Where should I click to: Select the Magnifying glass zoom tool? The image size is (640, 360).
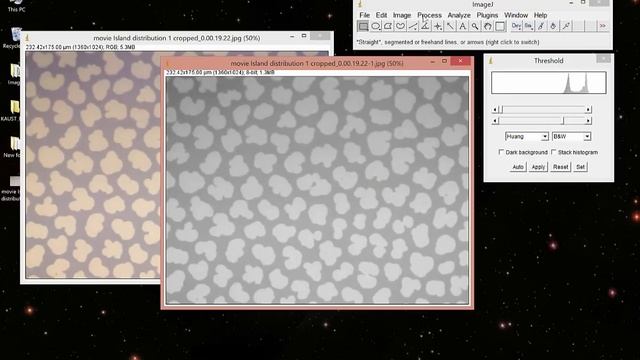click(475, 27)
